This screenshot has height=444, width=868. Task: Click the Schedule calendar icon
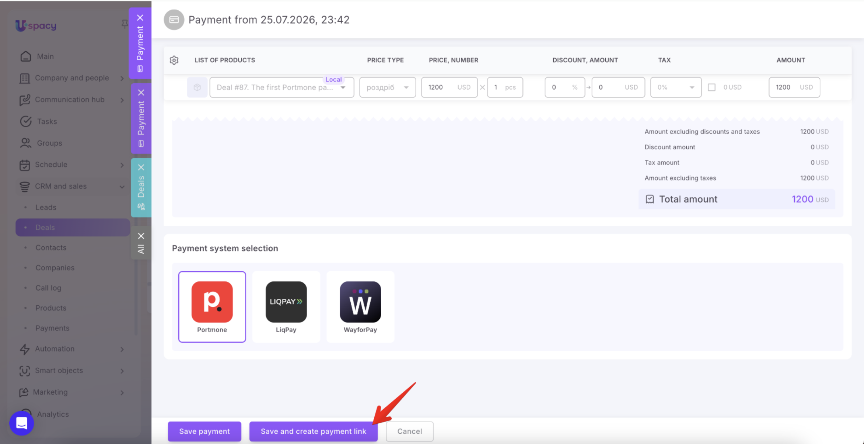25,165
